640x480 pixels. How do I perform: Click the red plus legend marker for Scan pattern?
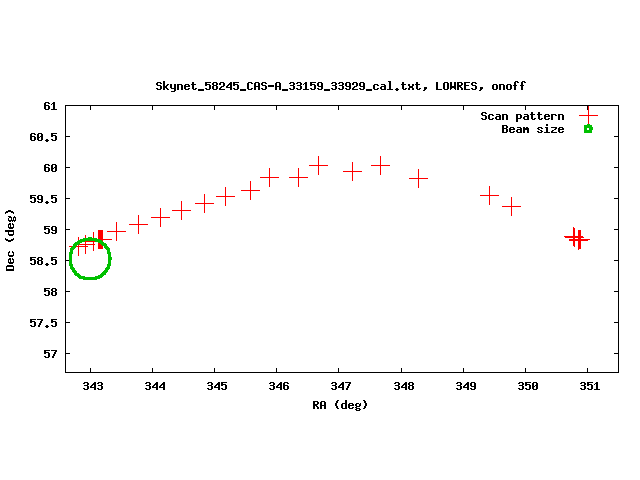tap(588, 116)
